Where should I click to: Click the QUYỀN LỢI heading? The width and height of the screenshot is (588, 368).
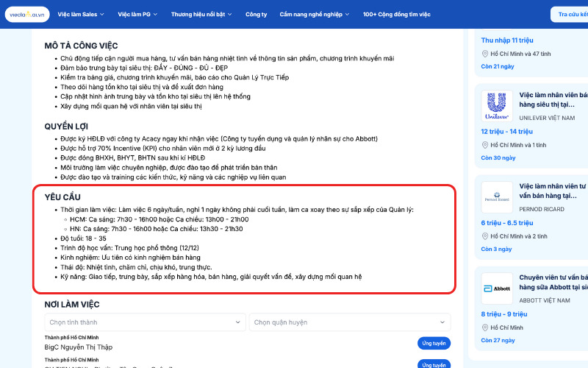click(66, 127)
